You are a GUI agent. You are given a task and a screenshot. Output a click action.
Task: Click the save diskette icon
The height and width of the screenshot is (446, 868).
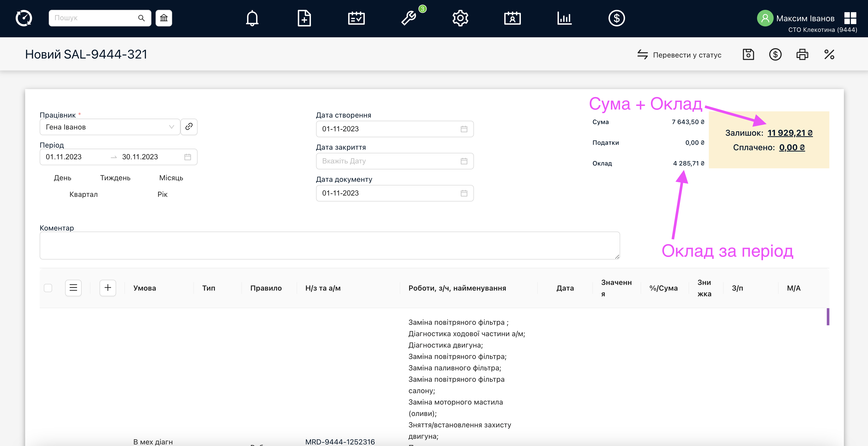pyautogui.click(x=748, y=55)
